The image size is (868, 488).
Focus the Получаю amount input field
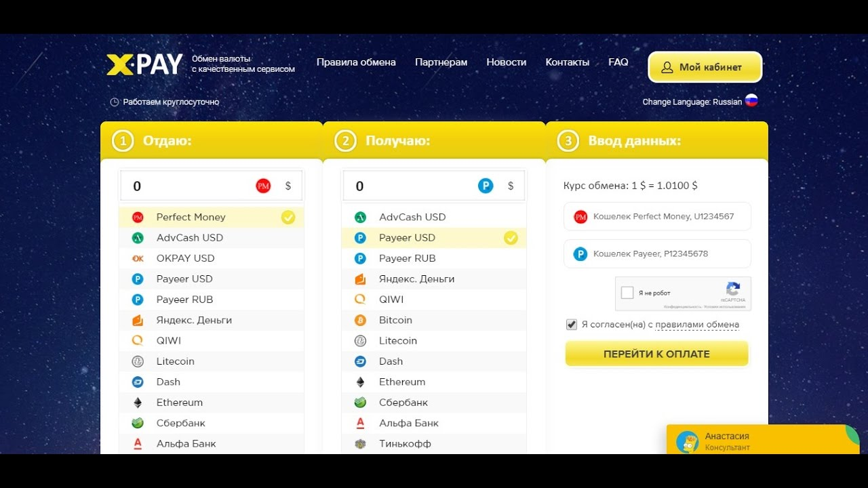point(434,186)
